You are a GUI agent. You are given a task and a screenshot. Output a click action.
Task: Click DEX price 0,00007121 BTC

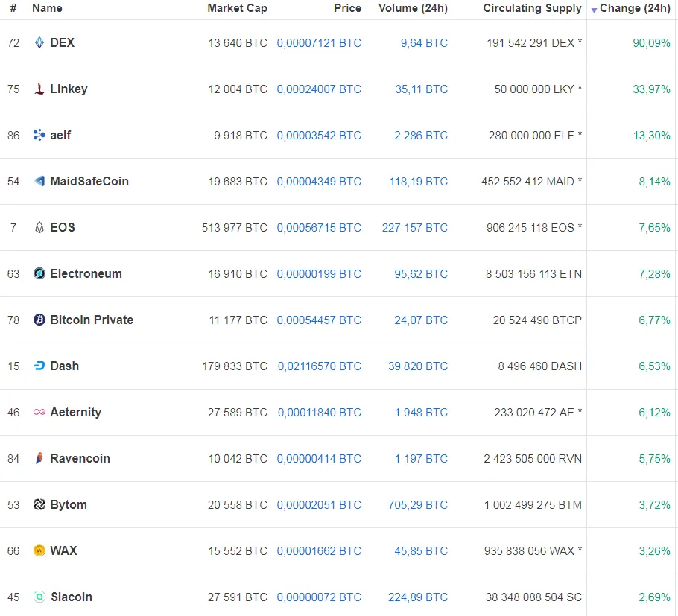[x=319, y=42]
